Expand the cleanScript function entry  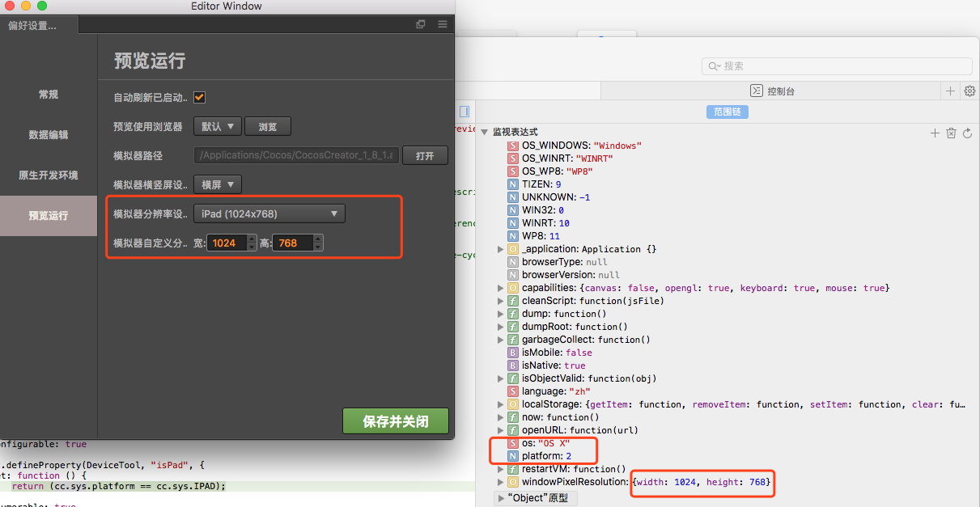(501, 301)
